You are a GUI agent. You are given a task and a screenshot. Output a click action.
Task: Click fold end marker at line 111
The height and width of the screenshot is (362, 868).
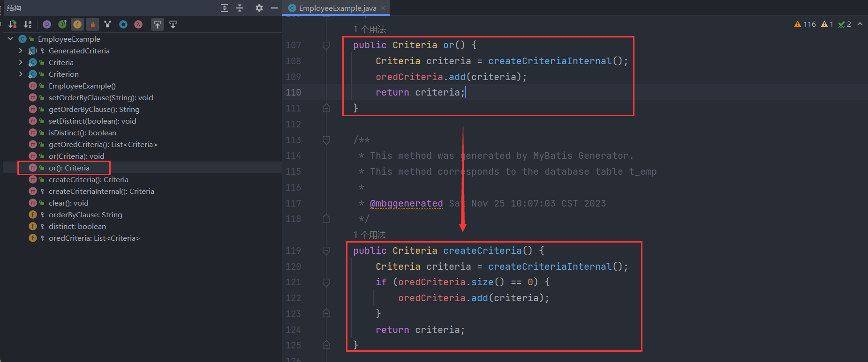[x=326, y=108]
